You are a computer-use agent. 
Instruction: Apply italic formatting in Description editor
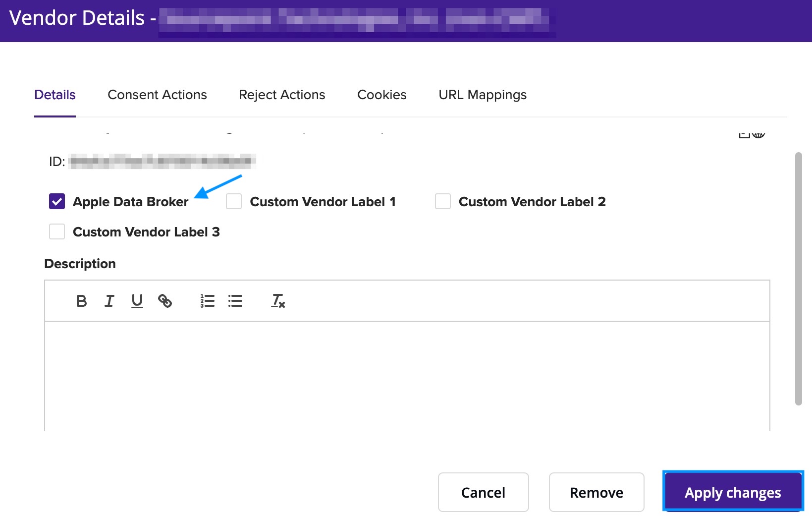coord(109,301)
